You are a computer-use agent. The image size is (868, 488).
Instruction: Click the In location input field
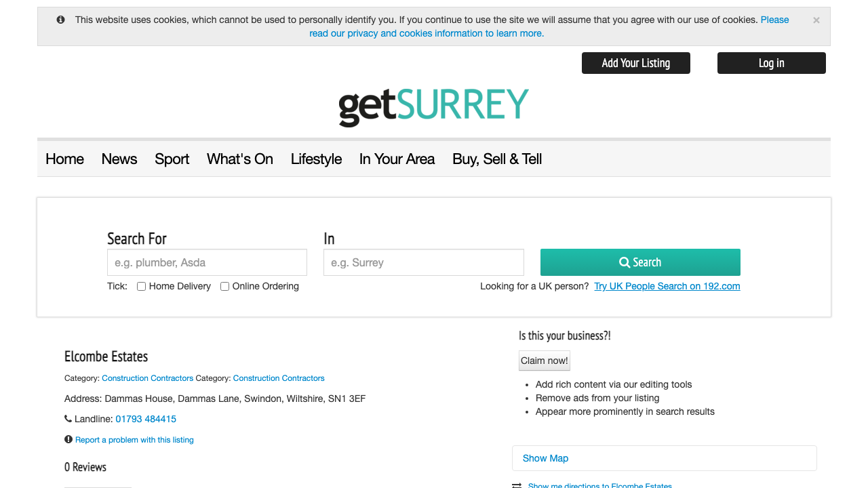pyautogui.click(x=424, y=262)
